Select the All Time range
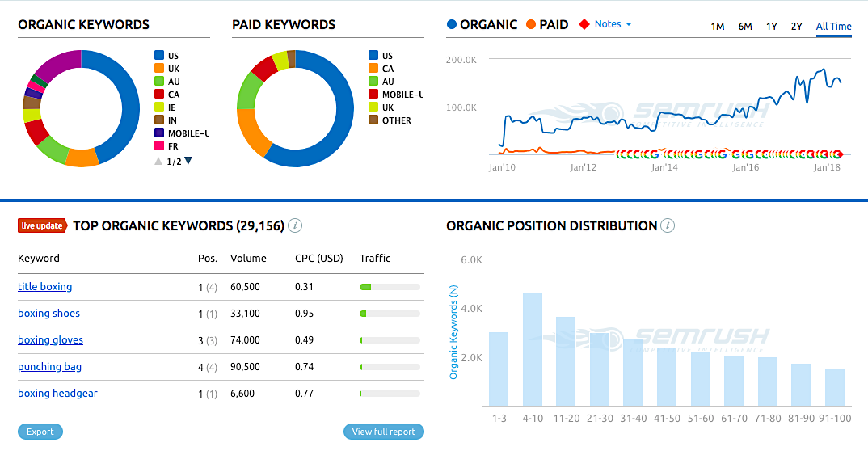This screenshot has width=868, height=451. [833, 27]
